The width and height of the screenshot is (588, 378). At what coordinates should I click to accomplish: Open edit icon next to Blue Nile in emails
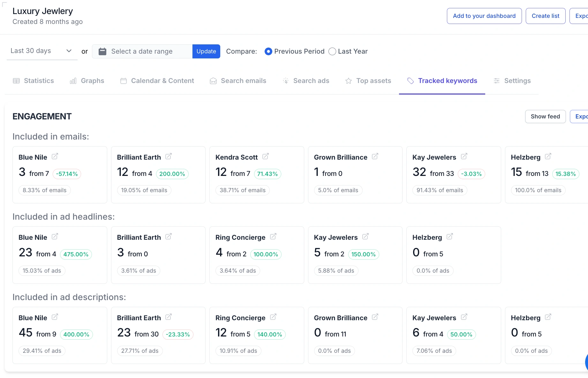pyautogui.click(x=55, y=156)
